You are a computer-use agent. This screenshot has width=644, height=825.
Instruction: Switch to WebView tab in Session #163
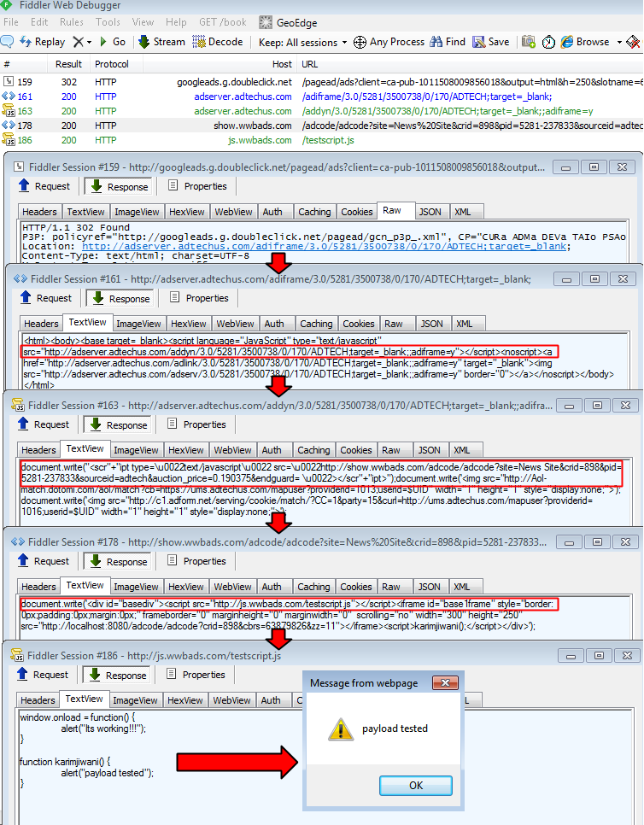(x=232, y=450)
